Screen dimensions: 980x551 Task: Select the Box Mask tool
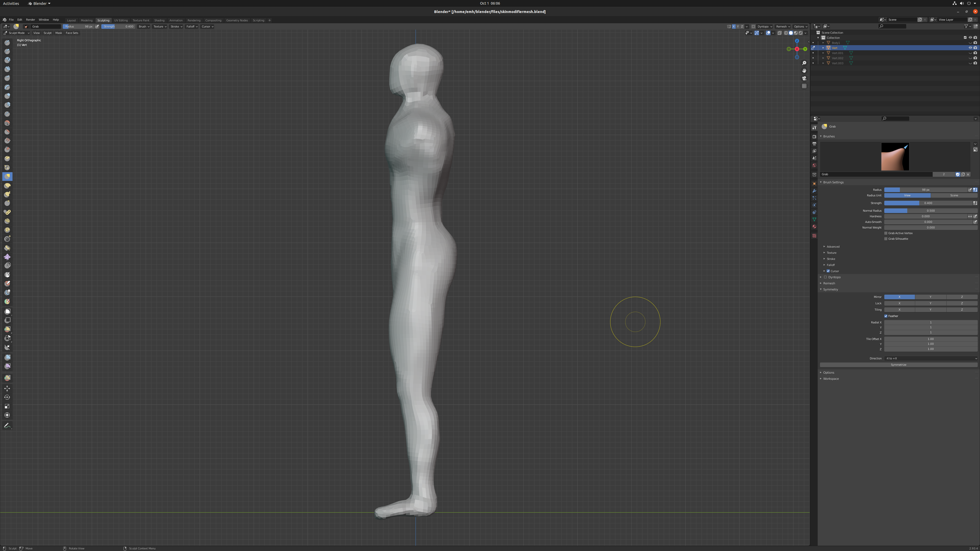pos(7,311)
